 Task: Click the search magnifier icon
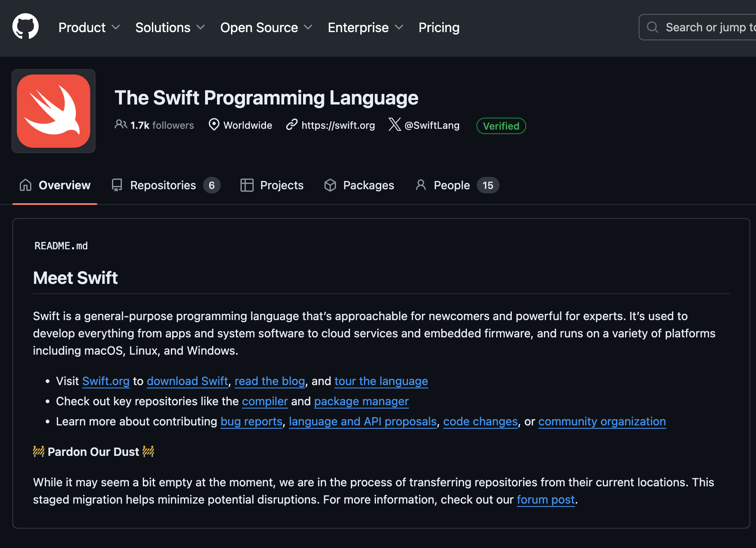click(653, 27)
